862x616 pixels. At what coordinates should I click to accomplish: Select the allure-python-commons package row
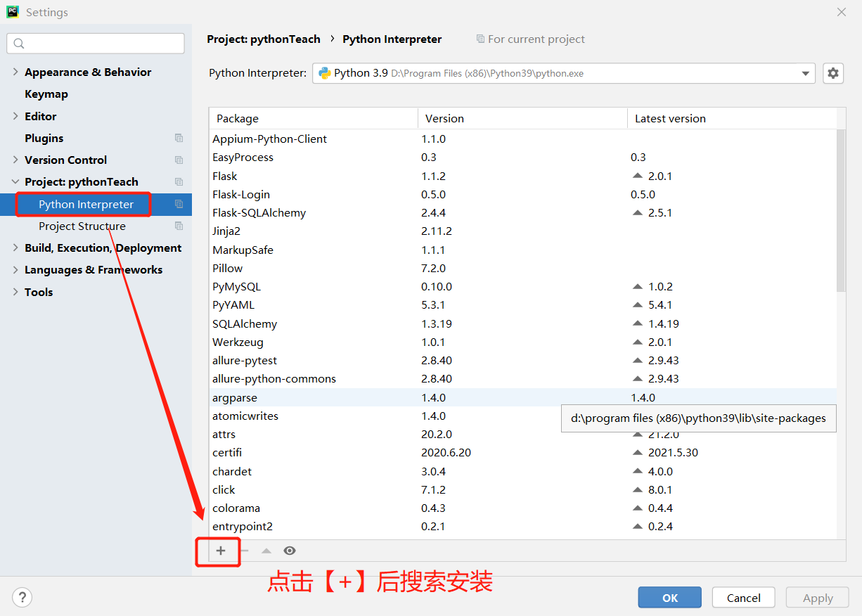(523, 378)
